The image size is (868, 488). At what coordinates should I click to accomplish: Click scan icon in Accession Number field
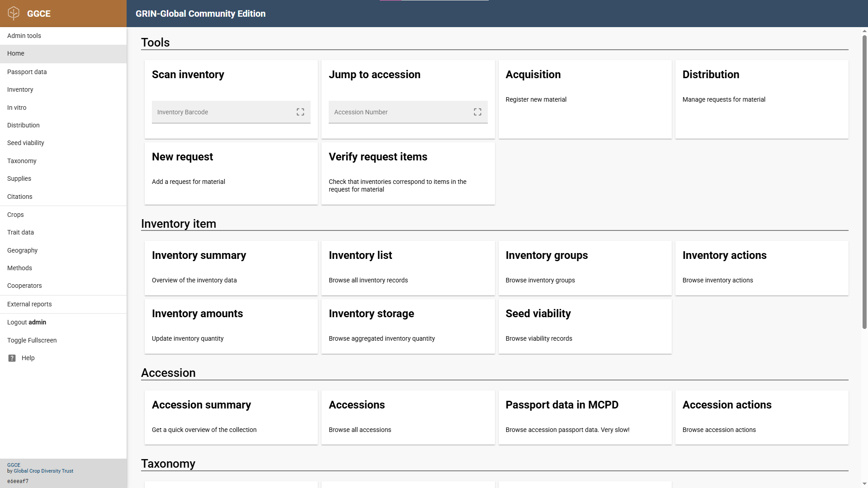[x=477, y=112]
